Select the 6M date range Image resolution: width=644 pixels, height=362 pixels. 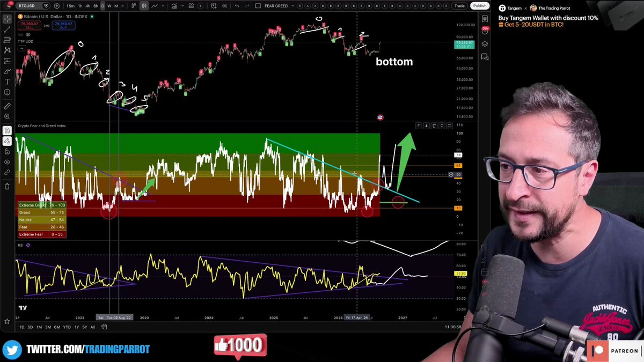[57, 327]
